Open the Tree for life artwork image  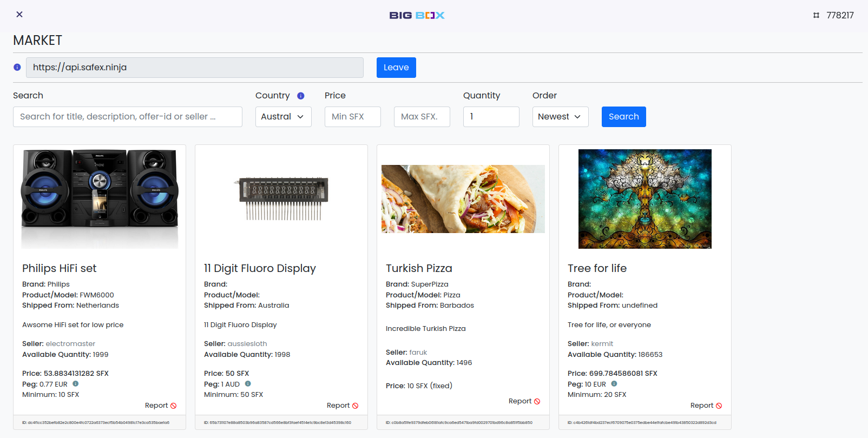[645, 199]
